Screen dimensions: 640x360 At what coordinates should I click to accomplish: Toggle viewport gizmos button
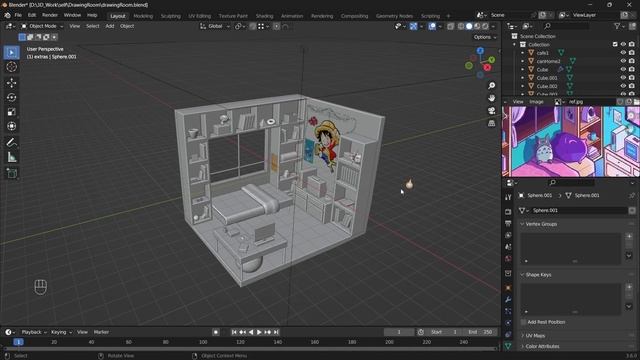413,26
